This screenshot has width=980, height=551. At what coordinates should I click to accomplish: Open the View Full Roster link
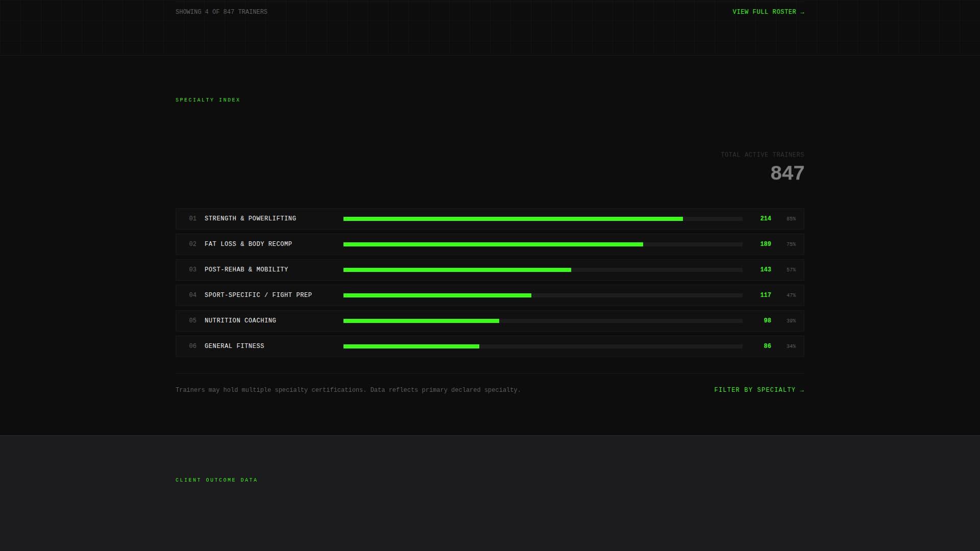click(x=768, y=12)
